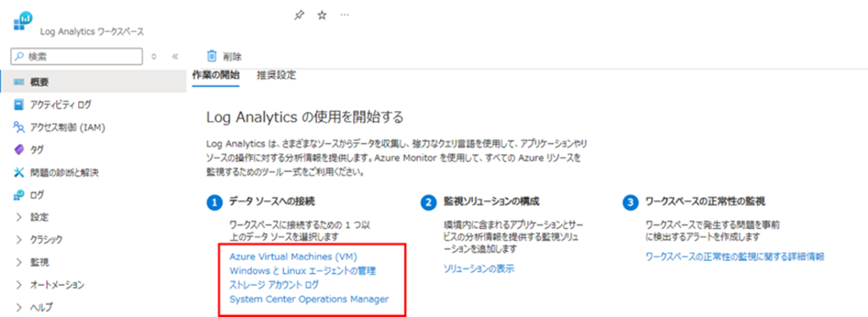Click the 概要 overview icon
Image resolution: width=868 pixels, height=317 pixels.
click(19, 82)
